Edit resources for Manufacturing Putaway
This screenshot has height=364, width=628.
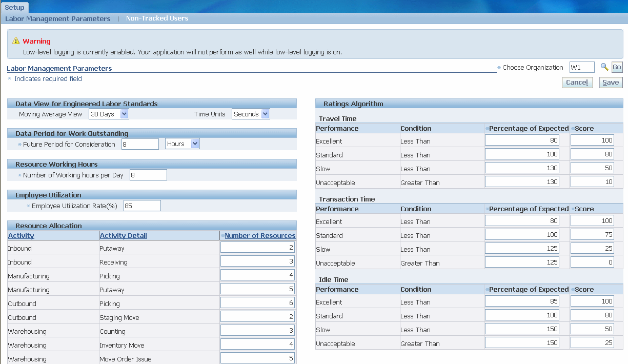tap(258, 289)
